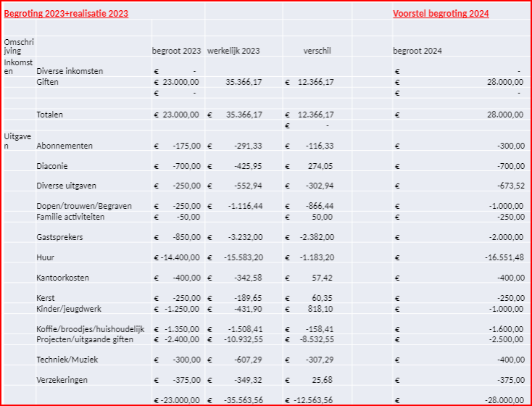
Task: Select the 'begroot 2023' column header cell
Action: pyautogui.click(x=176, y=51)
